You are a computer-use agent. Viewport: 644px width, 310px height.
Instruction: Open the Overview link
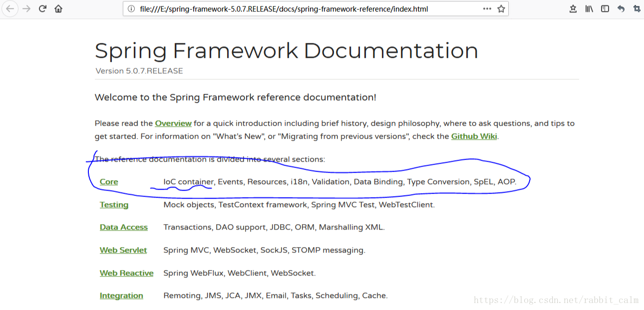pyautogui.click(x=173, y=123)
